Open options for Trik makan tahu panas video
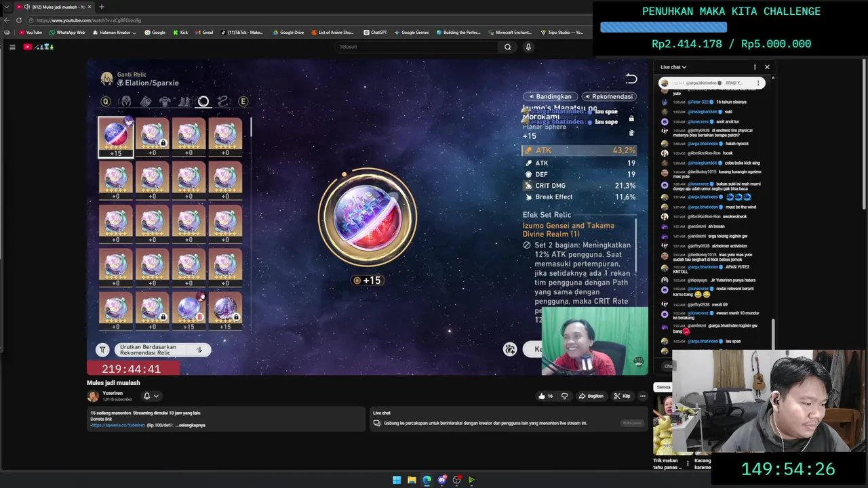The image size is (868, 488). [688, 464]
